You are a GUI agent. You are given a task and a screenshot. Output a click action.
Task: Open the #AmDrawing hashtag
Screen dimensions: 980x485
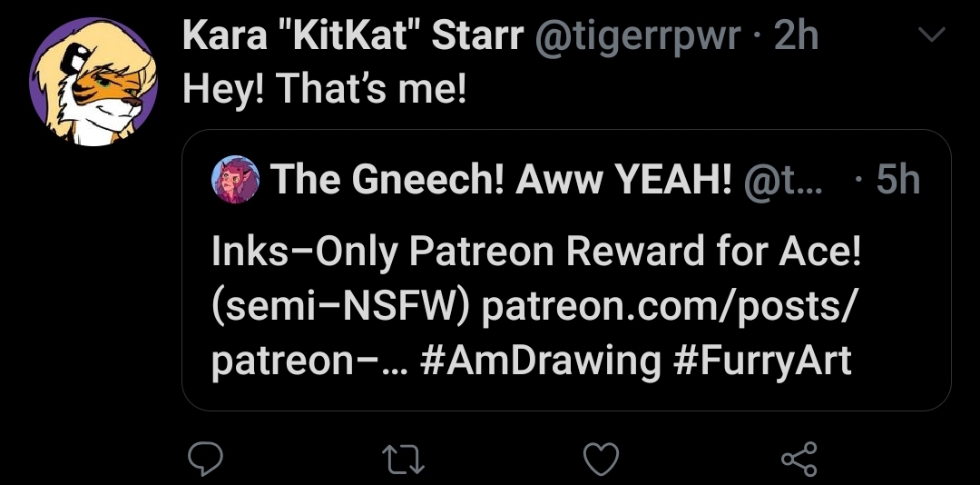[541, 361]
